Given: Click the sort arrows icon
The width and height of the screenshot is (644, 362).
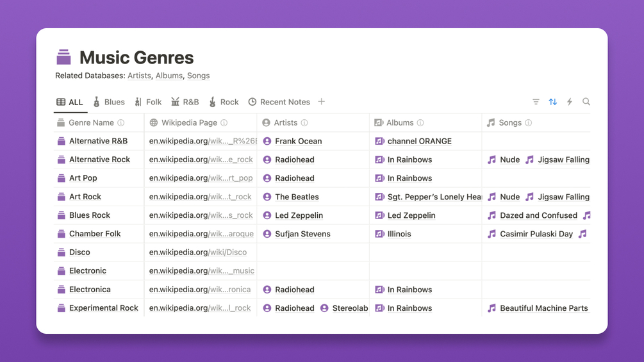Looking at the screenshot, I should (552, 102).
